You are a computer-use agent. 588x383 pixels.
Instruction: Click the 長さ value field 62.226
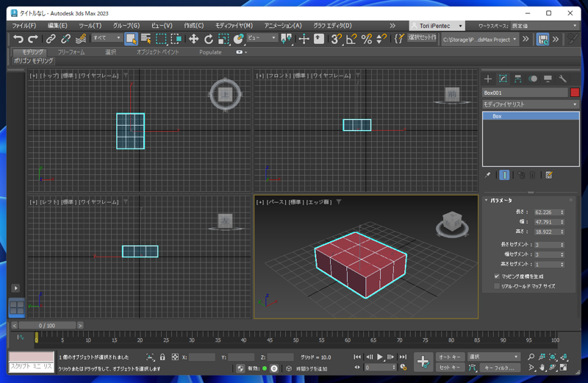[547, 212]
